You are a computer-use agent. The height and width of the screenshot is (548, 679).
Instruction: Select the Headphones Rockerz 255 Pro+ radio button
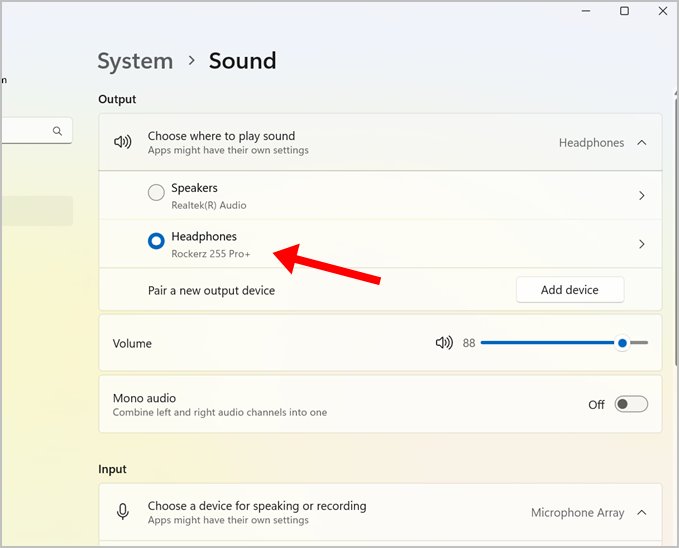156,241
